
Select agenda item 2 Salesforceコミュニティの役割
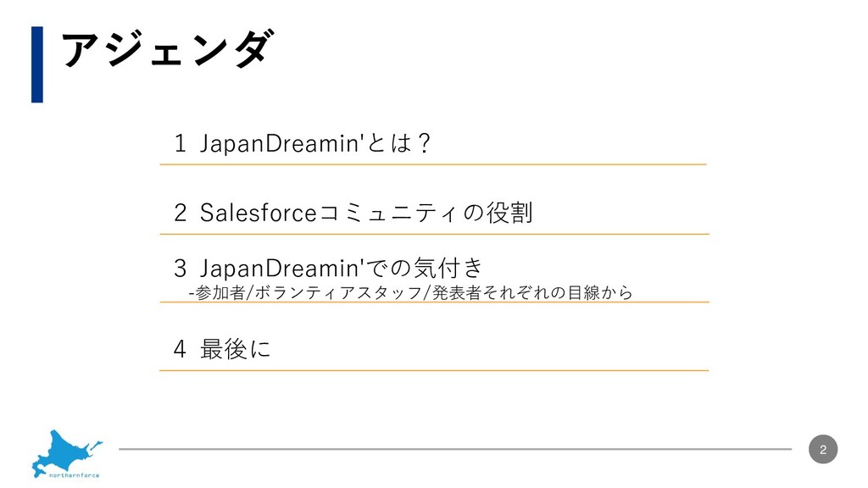(353, 213)
